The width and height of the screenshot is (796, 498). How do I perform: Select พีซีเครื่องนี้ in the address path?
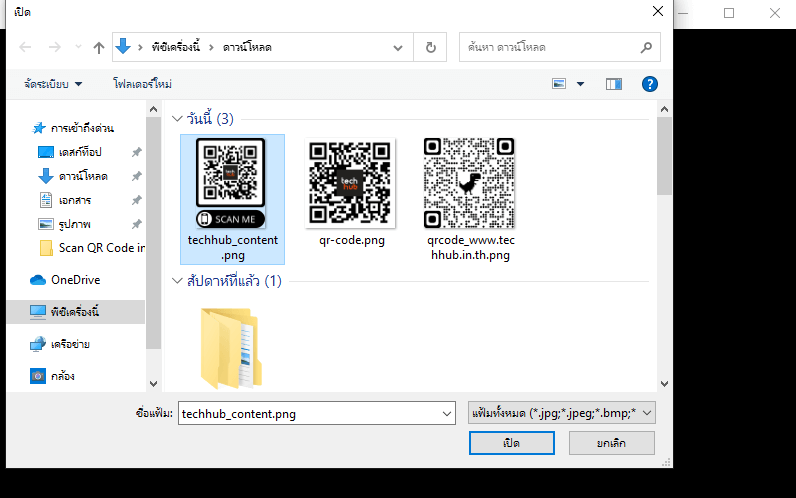tap(176, 47)
